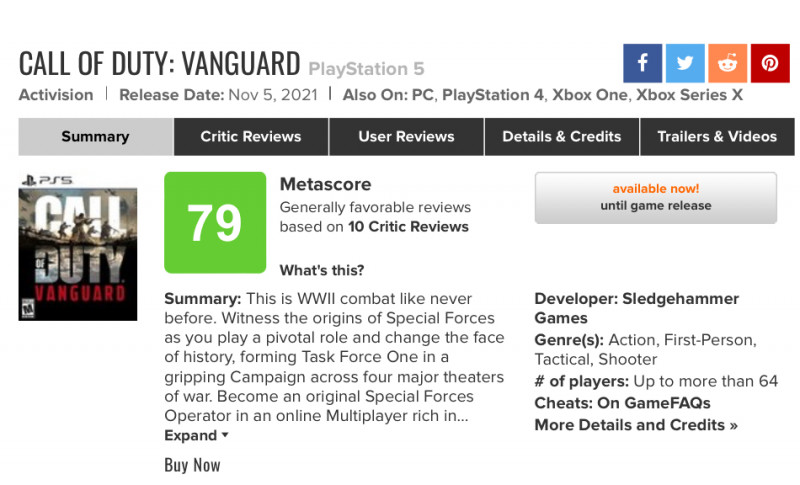
Task: Share the page via Facebook icon
Action: pos(642,63)
